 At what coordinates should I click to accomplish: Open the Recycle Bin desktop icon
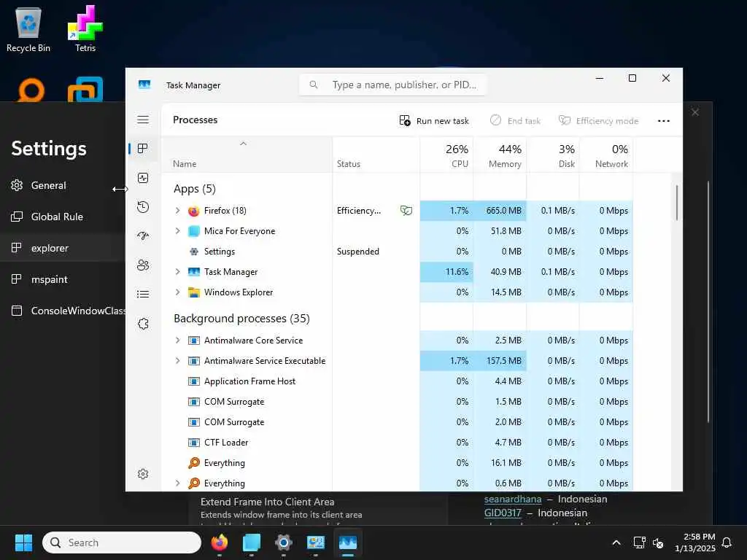click(28, 29)
